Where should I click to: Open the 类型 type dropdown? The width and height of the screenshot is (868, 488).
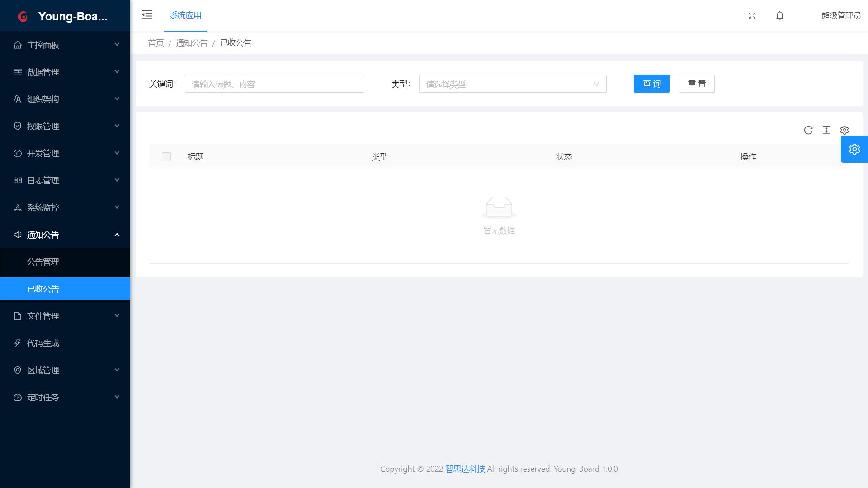point(512,84)
